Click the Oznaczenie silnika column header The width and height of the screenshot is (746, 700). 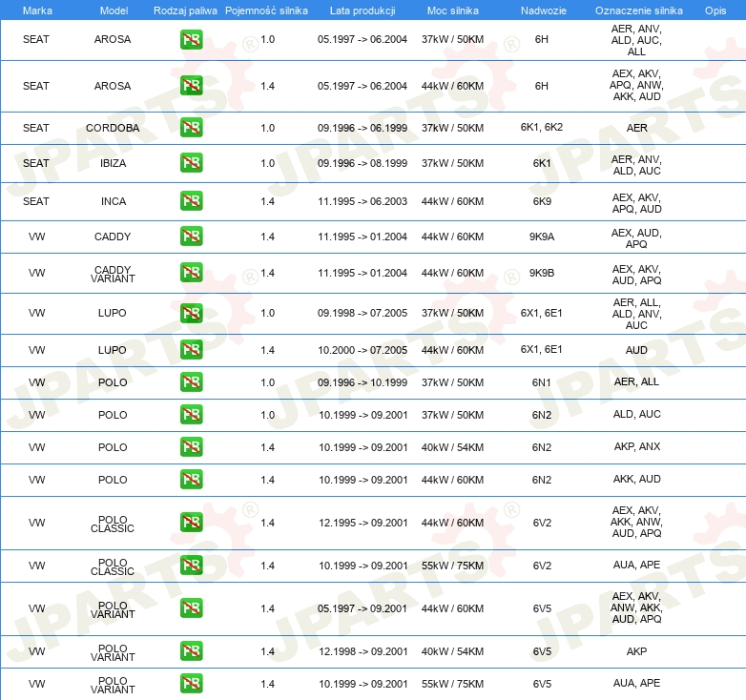(x=639, y=10)
